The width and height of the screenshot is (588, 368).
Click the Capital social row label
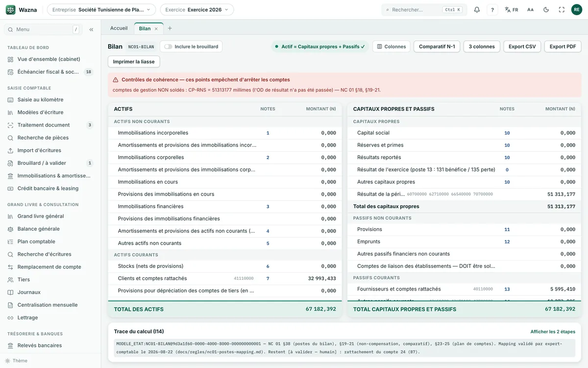[373, 133]
